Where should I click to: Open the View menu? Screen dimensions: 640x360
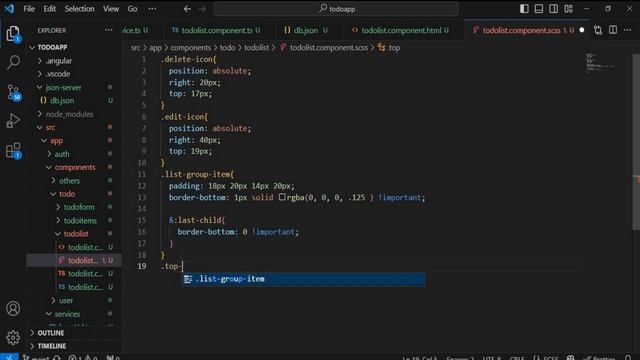point(111,9)
